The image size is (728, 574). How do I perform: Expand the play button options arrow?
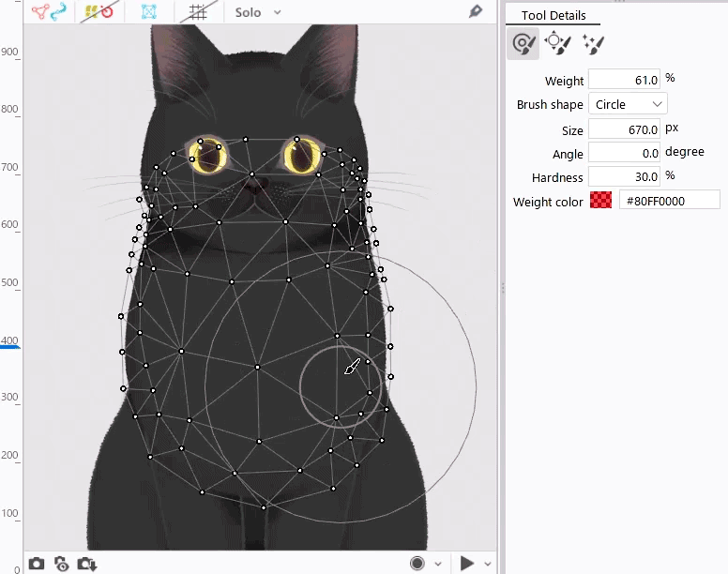pyautogui.click(x=487, y=564)
